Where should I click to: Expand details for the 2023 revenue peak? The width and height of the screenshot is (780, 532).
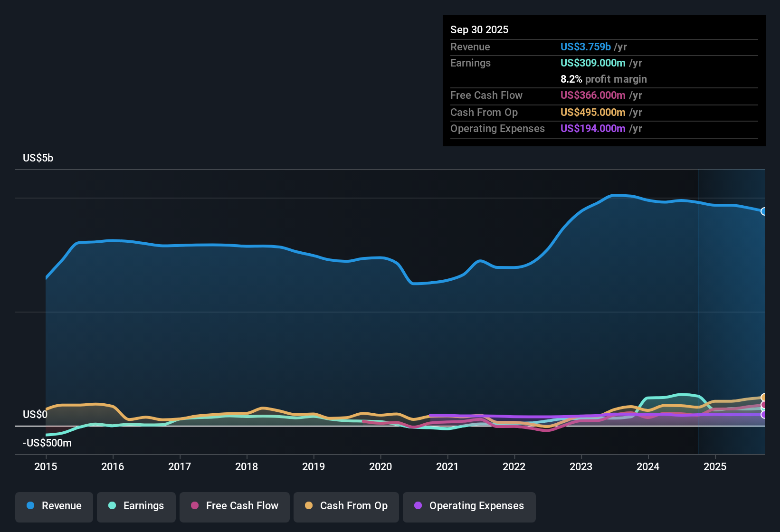(x=618, y=196)
